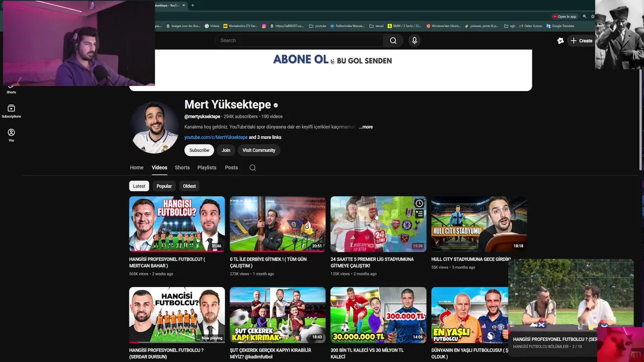Add Premier Lig video to Watch later
The image size is (644, 362).
(x=419, y=204)
